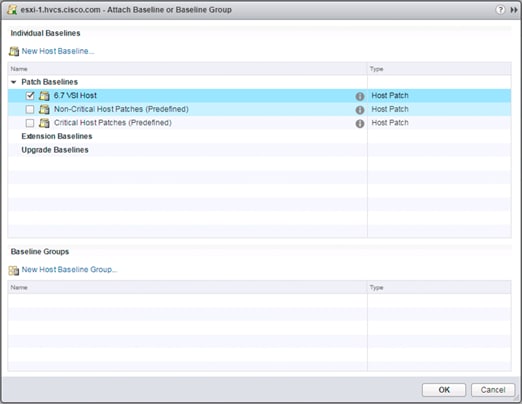The image size is (522, 404).
Task: Open info icon for Critical Host Patches
Action: [360, 124]
